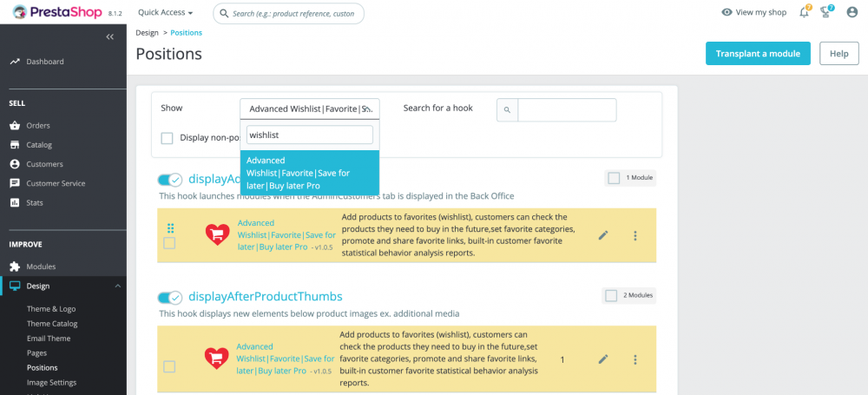
Task: Open the Show module filter dropdown
Action: pos(310,109)
